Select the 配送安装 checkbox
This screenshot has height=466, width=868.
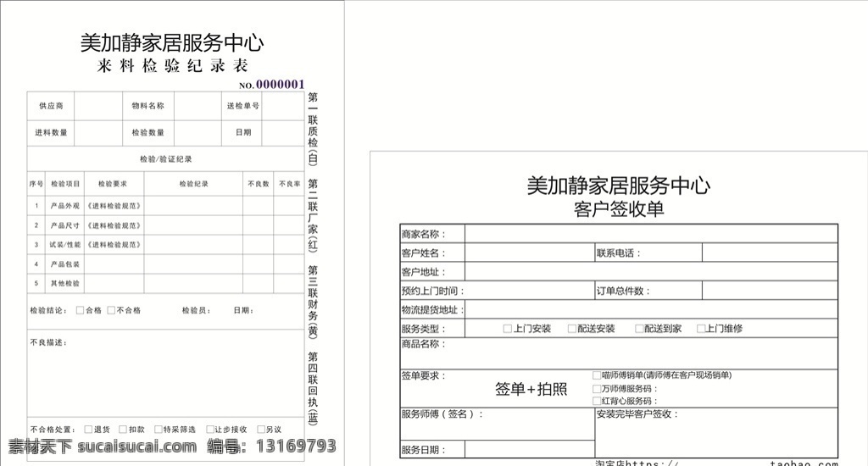click(572, 329)
